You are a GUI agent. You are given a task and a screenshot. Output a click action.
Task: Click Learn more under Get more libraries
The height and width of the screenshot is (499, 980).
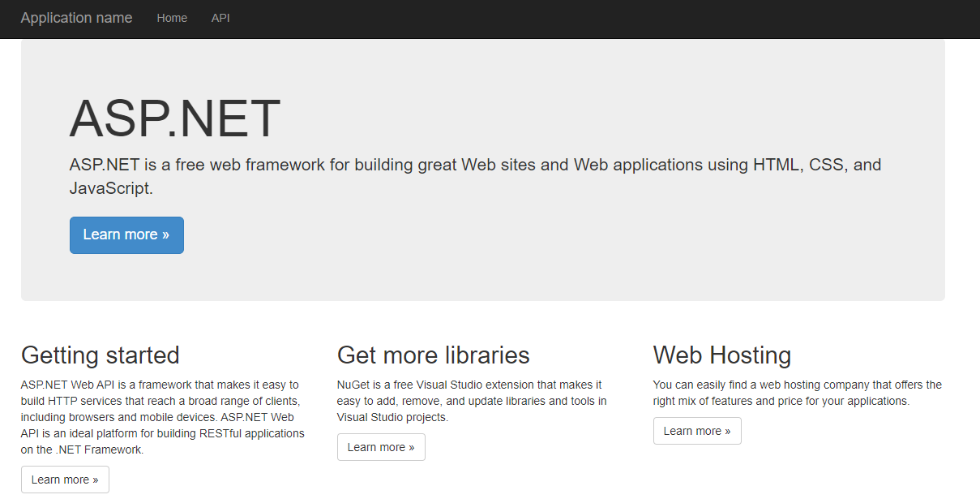click(x=381, y=447)
